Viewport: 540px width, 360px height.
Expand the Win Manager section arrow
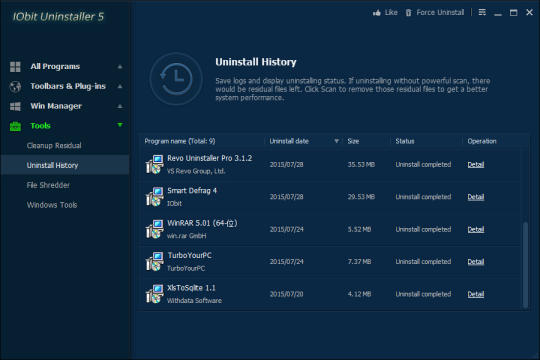[x=120, y=106]
